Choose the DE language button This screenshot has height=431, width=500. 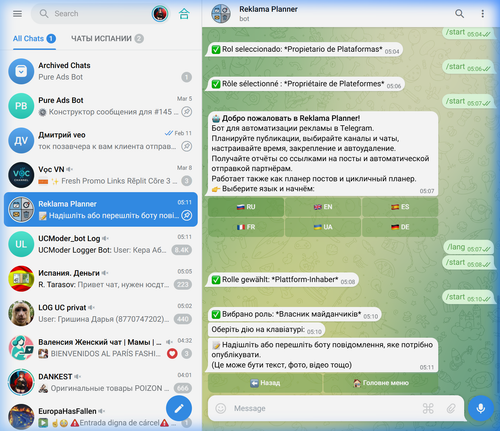click(x=400, y=227)
